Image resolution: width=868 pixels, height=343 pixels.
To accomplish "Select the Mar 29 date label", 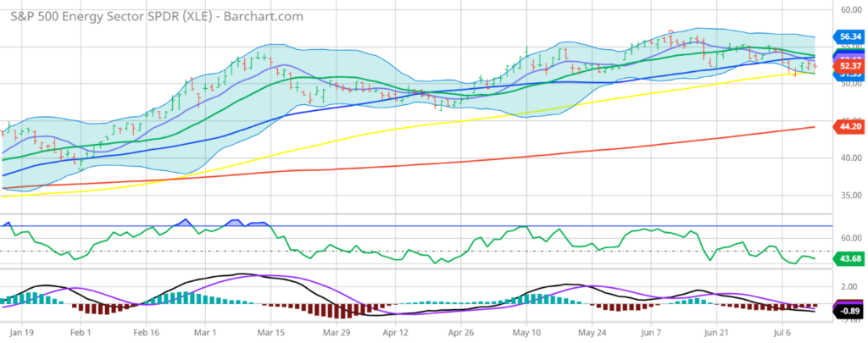I will 336,334.
